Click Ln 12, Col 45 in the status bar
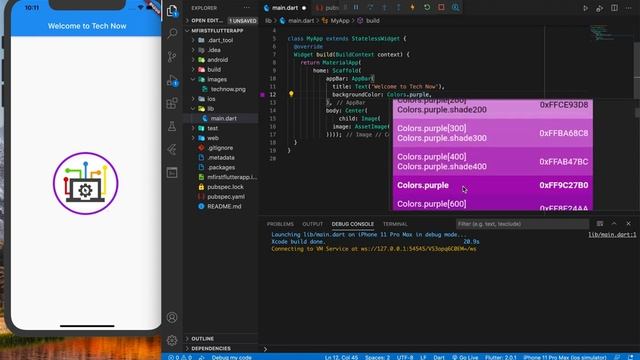This screenshot has width=640, height=360. (x=341, y=357)
